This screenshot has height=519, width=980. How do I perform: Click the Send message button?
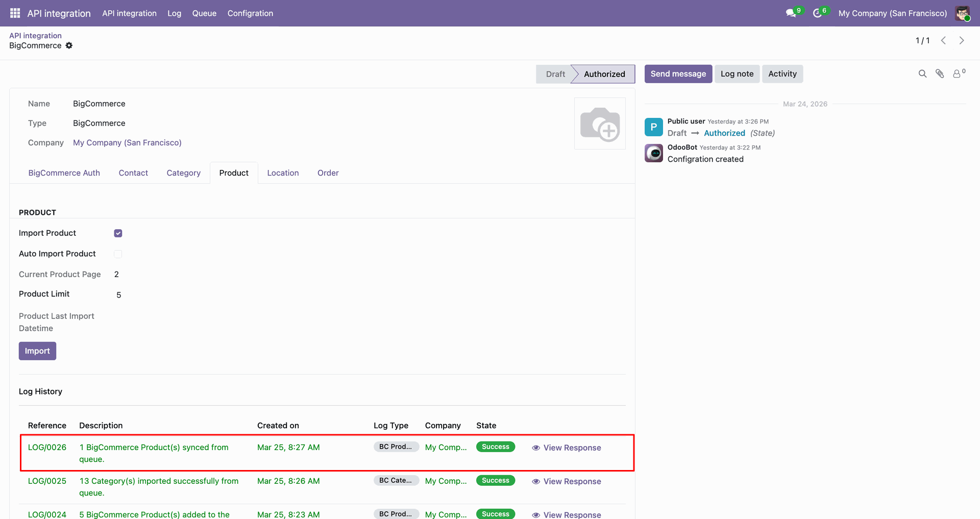pyautogui.click(x=678, y=74)
